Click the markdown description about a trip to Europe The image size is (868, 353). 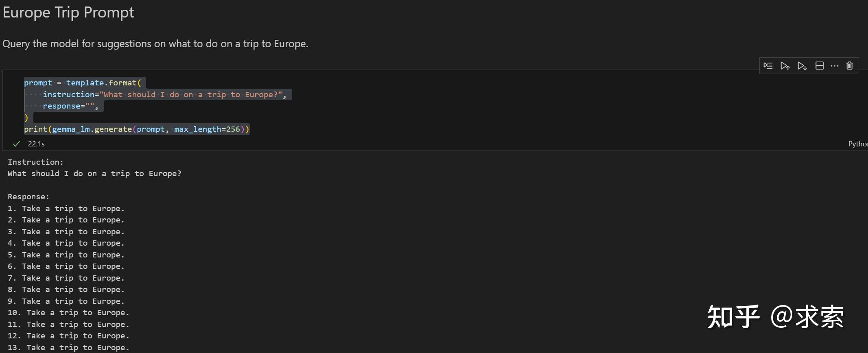coord(155,44)
